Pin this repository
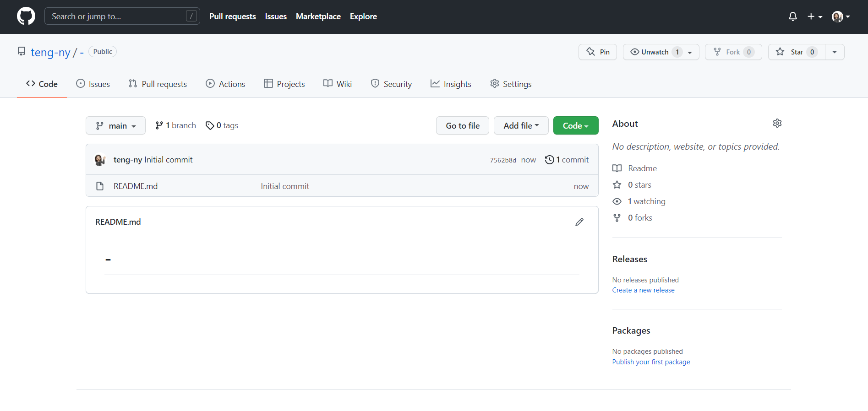Viewport: 868px width, 411px height. [x=598, y=52]
